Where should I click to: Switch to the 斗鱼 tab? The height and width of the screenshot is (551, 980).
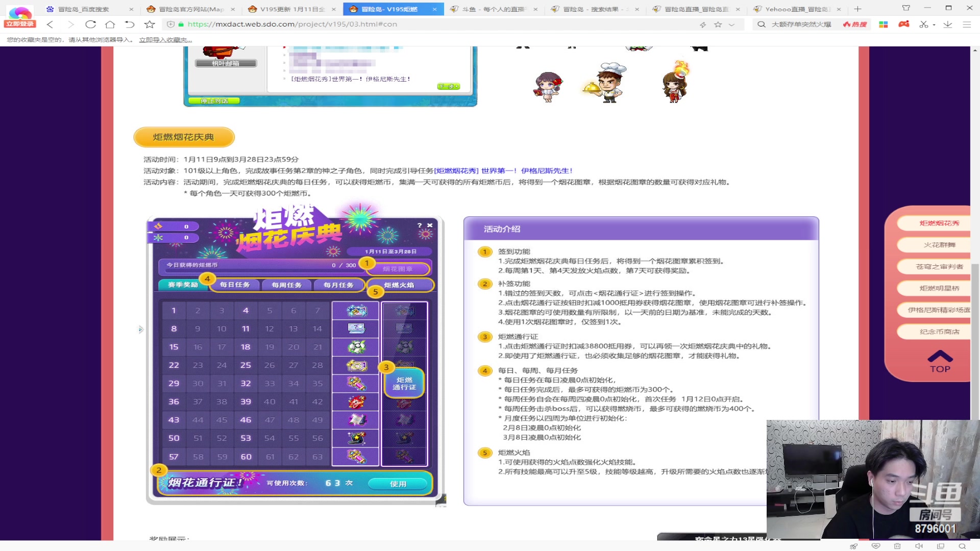494,9
